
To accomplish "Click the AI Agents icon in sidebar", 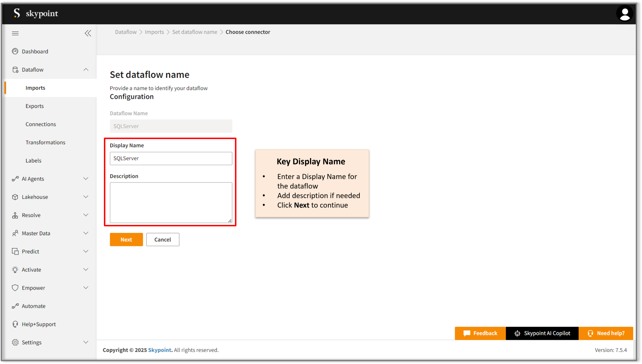I will [x=15, y=178].
